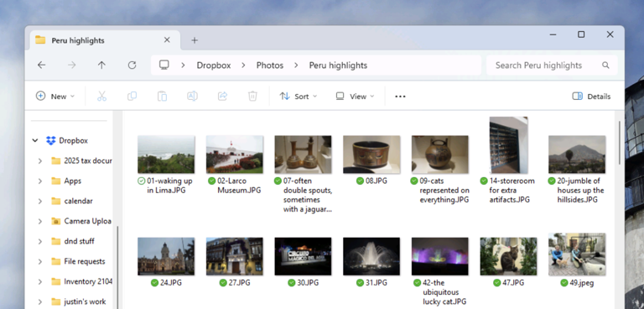Navigate to Dropbox in the breadcrumb

tap(214, 65)
